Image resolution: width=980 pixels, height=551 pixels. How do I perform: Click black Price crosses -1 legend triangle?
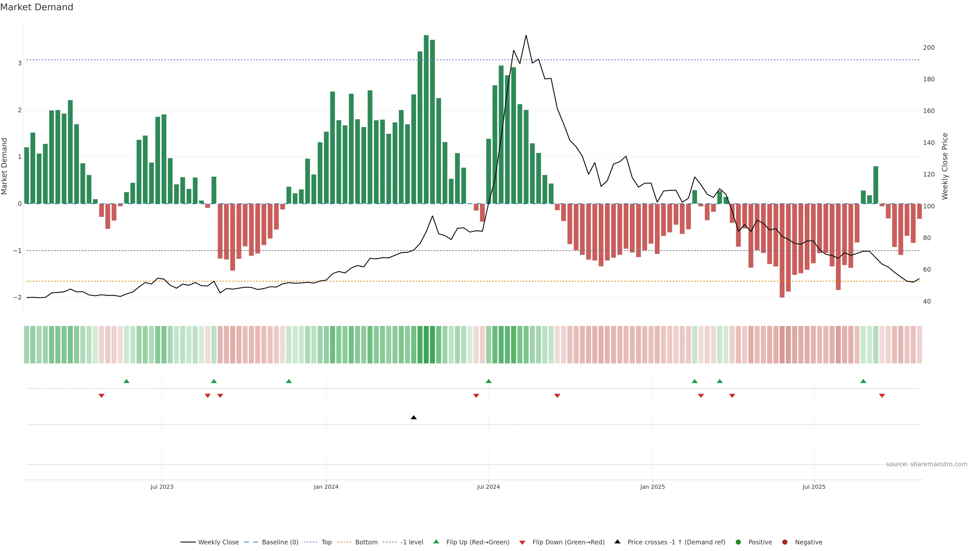pos(617,542)
